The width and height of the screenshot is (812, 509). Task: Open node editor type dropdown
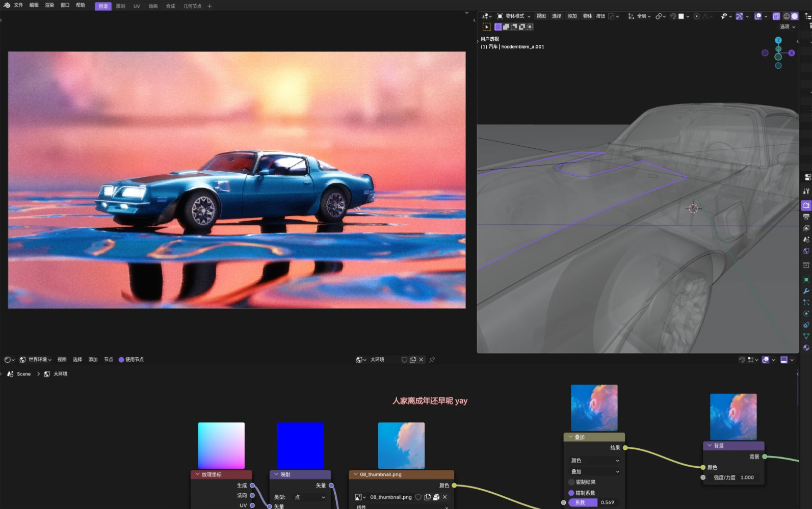pos(9,360)
